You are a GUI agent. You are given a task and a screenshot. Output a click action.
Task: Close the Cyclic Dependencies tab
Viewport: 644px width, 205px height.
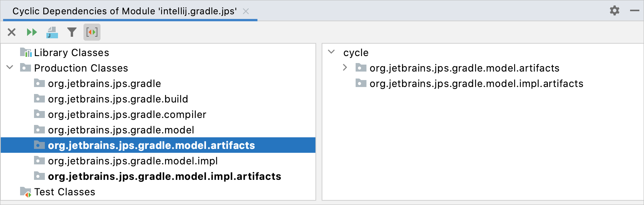[246, 11]
